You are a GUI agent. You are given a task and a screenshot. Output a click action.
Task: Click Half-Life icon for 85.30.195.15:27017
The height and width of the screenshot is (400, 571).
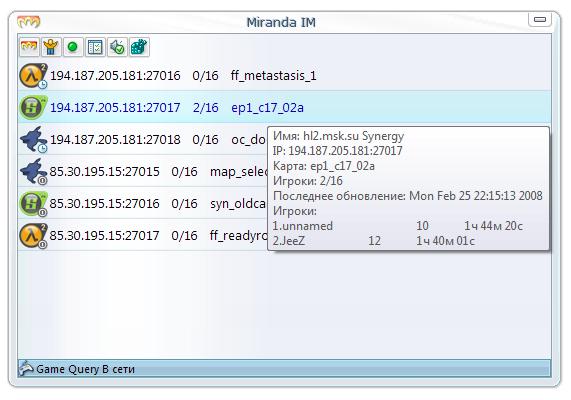point(33,235)
